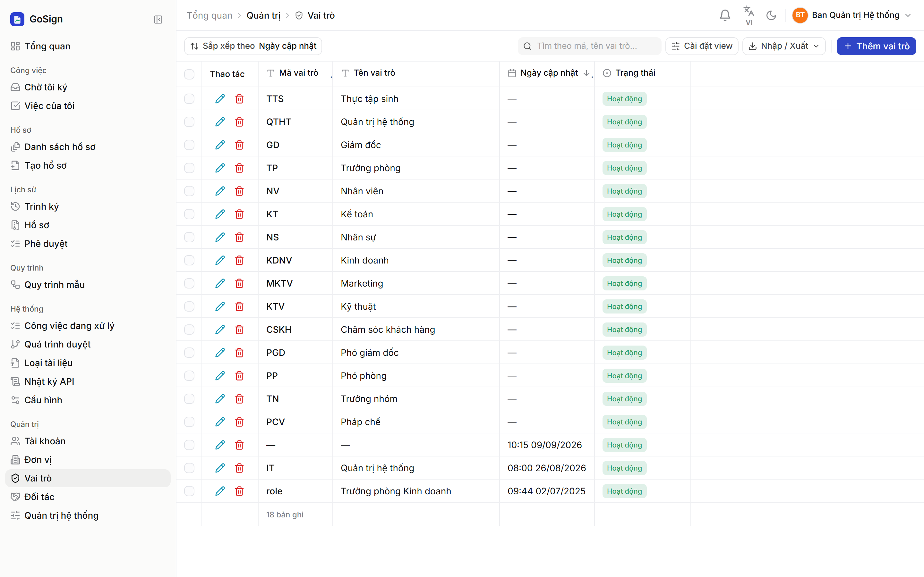Image resolution: width=924 pixels, height=577 pixels.
Task: Open the Nhập / Xuất dropdown
Action: point(783,46)
